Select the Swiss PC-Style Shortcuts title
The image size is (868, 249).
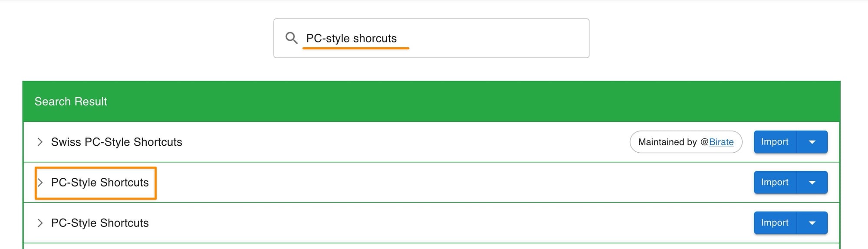coord(116,142)
